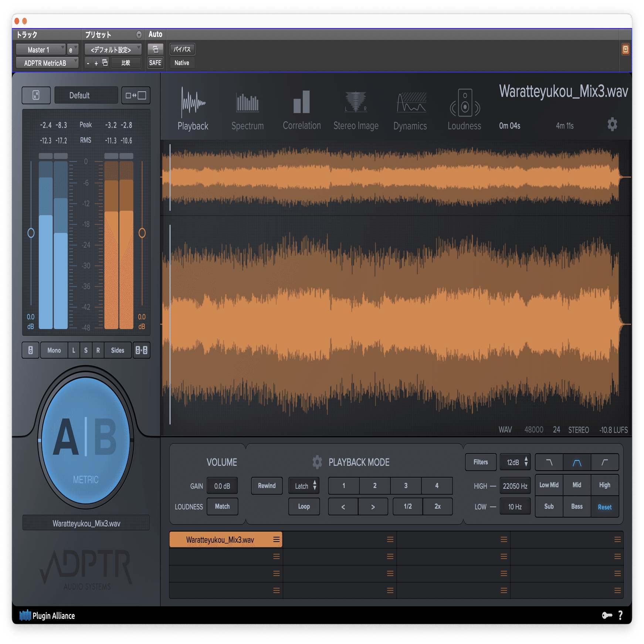This screenshot has height=644, width=644.
Task: Select the band-pass filter shape icon
Action: click(x=577, y=462)
